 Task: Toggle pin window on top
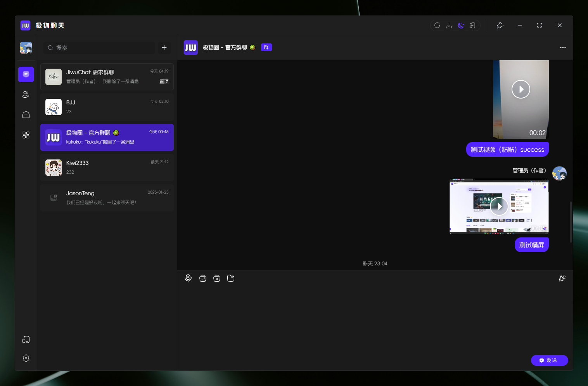coord(500,26)
